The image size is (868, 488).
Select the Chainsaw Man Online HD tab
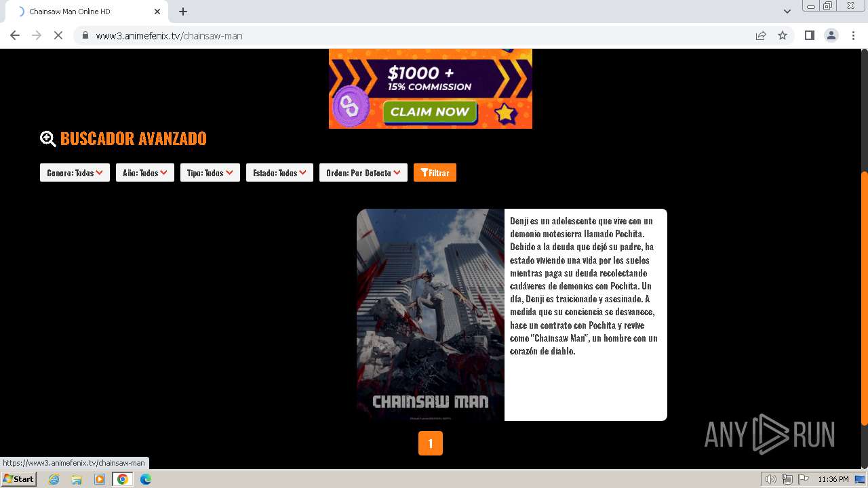click(x=88, y=12)
